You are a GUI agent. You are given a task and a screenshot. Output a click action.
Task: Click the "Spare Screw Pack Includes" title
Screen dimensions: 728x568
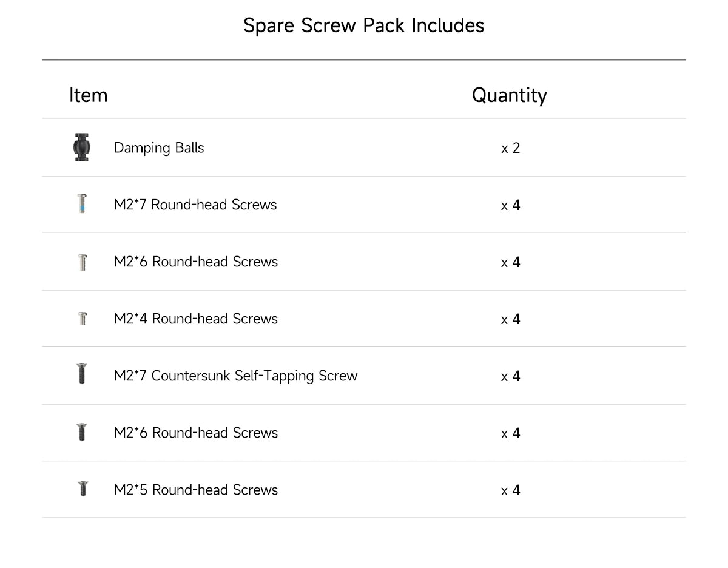(x=364, y=25)
